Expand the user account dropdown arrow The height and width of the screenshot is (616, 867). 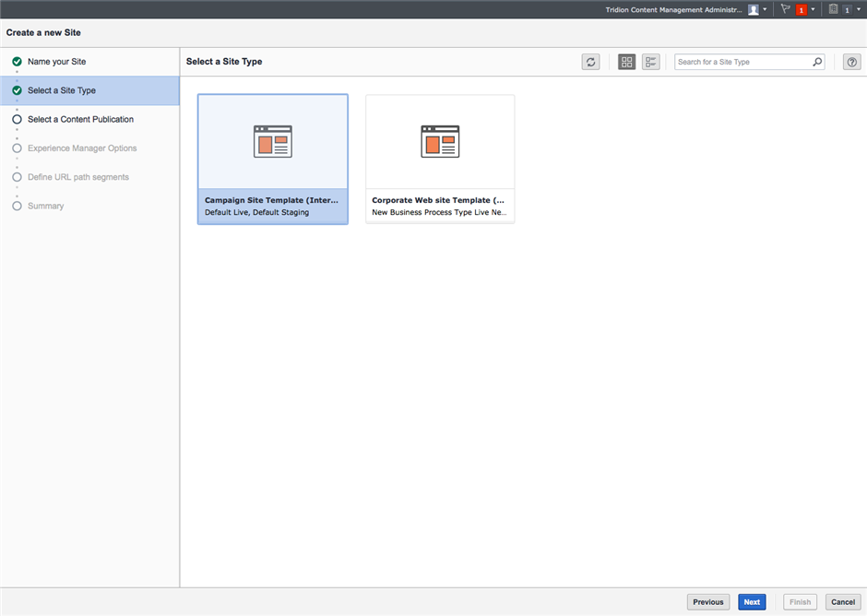click(x=765, y=9)
